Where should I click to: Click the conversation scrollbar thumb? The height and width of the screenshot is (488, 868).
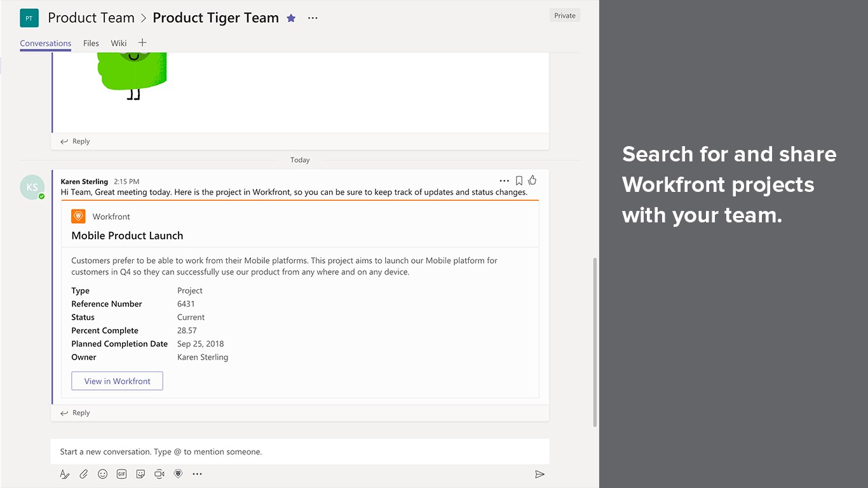coord(595,342)
